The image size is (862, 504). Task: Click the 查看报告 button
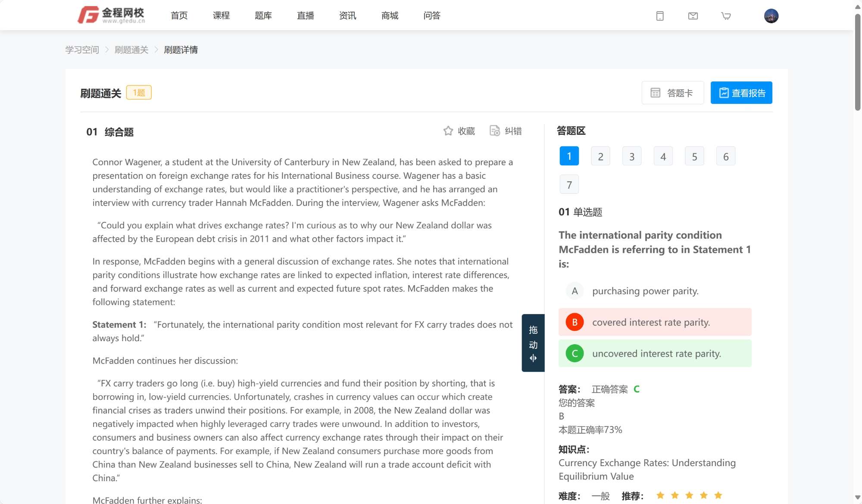coord(741,93)
